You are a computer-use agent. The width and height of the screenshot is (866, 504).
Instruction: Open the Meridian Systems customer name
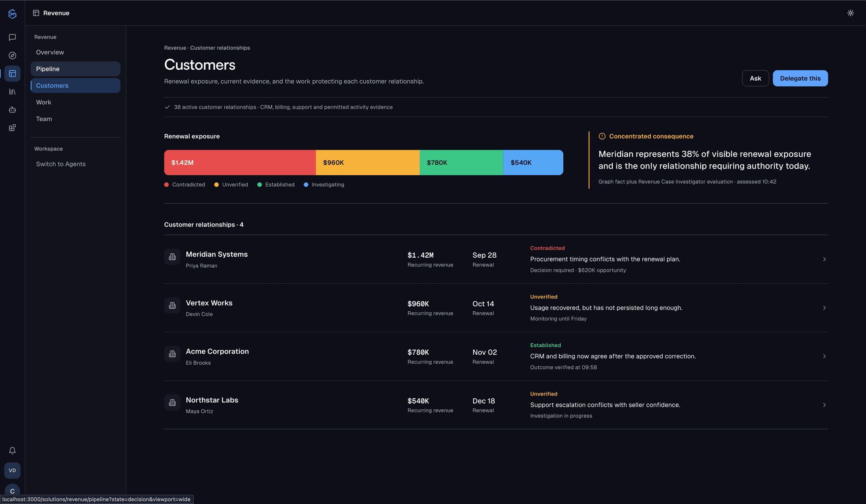[216, 254]
